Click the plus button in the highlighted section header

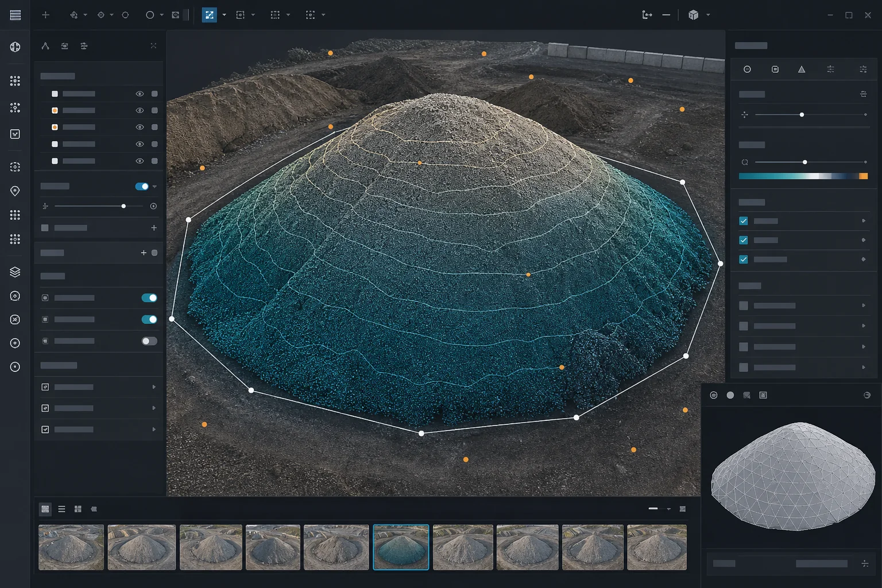click(144, 253)
